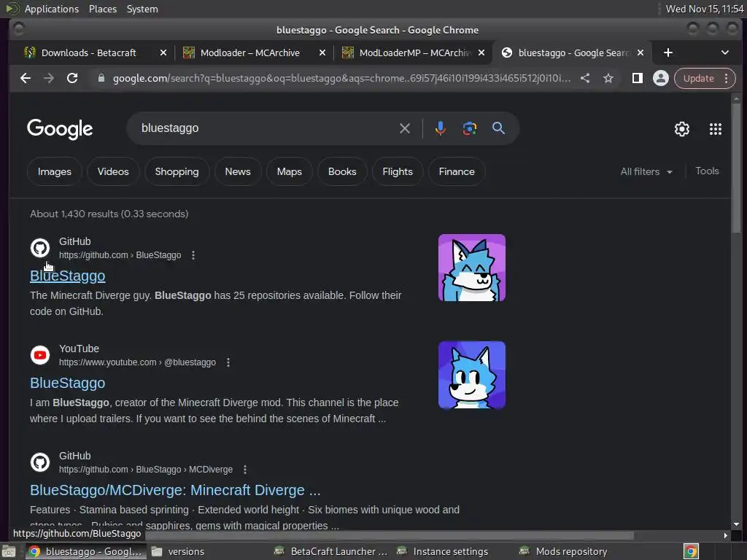Open the BlueStaggo GitHub profile link
This screenshot has height=560, width=747.
point(68,276)
